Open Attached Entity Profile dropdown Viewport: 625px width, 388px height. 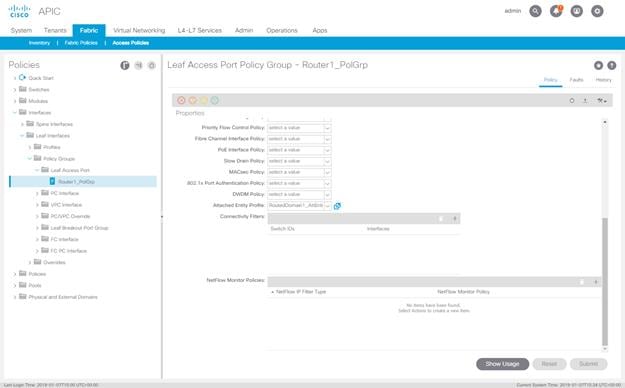point(327,206)
